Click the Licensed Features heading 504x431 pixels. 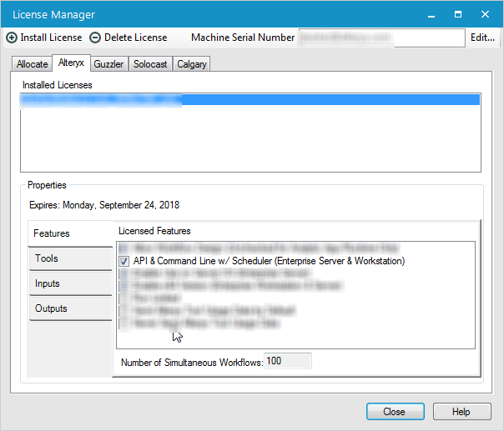click(154, 231)
